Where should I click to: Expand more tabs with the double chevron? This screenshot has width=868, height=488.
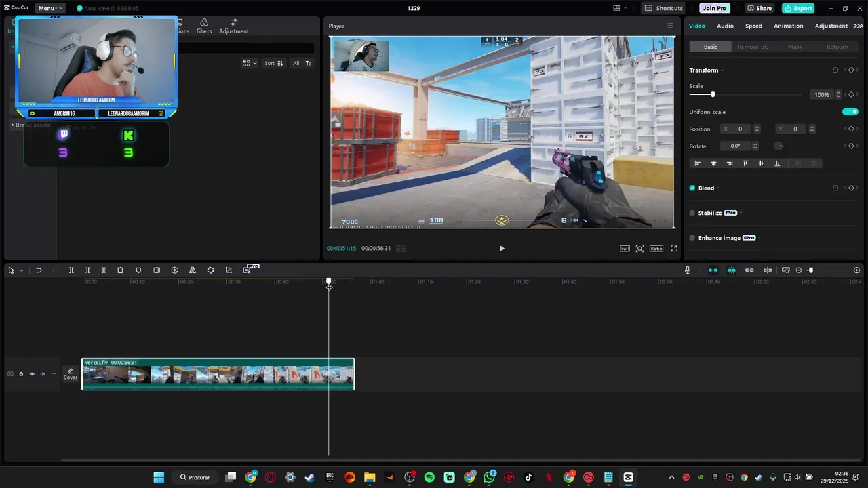(858, 26)
